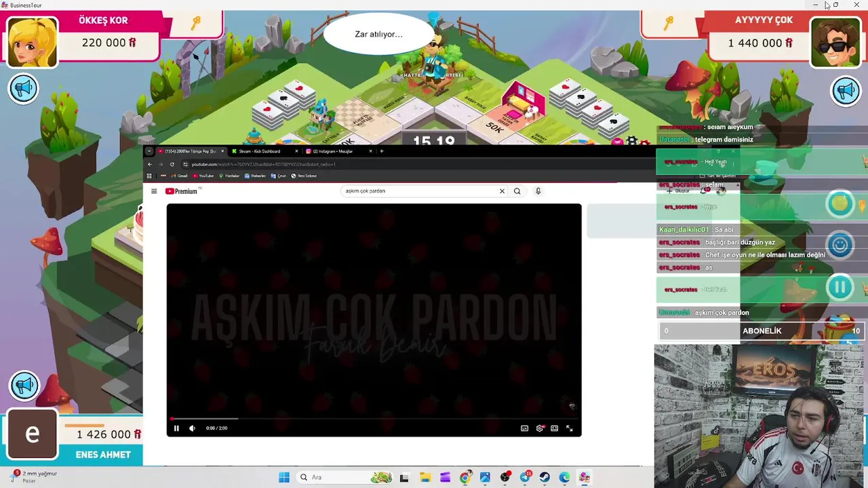Click ÖKKEŞ KOR blonde player avatar
868x488 pixels.
coord(32,41)
